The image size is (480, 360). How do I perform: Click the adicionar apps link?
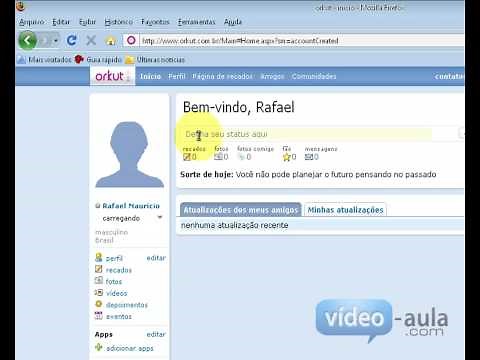(130, 348)
